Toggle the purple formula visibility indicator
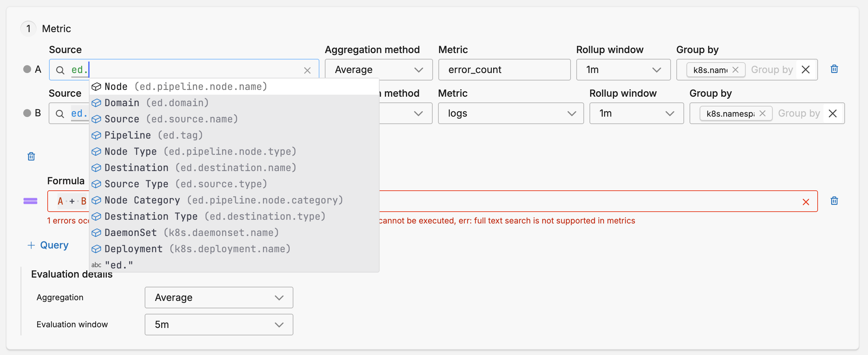Screen dimensions: 868x355 [30, 201]
